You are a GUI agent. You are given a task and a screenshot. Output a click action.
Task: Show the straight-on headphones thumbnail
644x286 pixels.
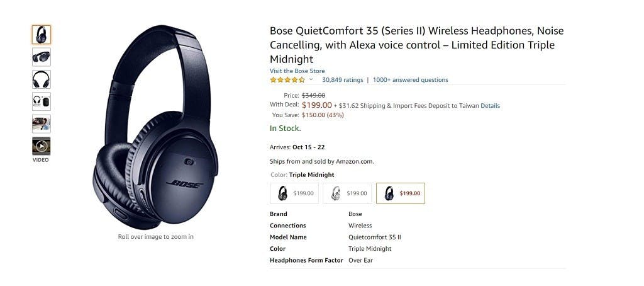42,79
